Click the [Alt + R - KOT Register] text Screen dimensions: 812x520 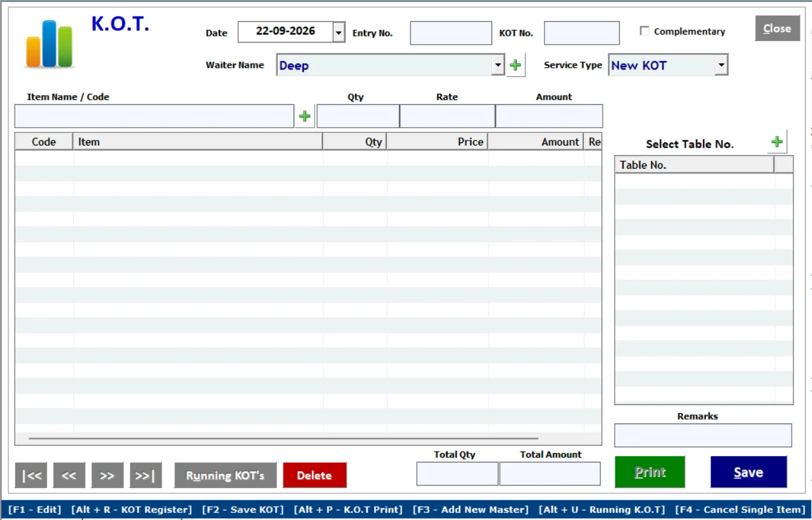coord(132,510)
